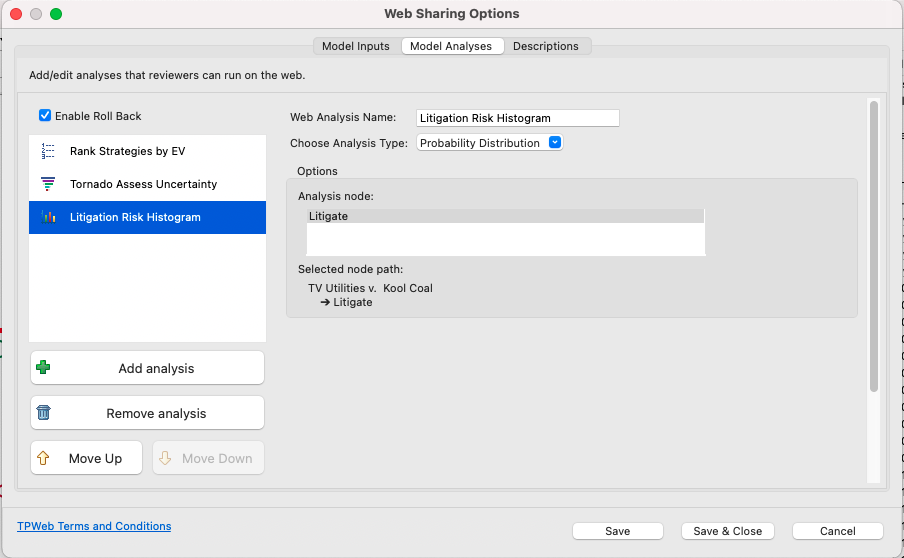This screenshot has width=904, height=558.
Task: Click the Web Analysis Name text field
Action: [x=518, y=118]
